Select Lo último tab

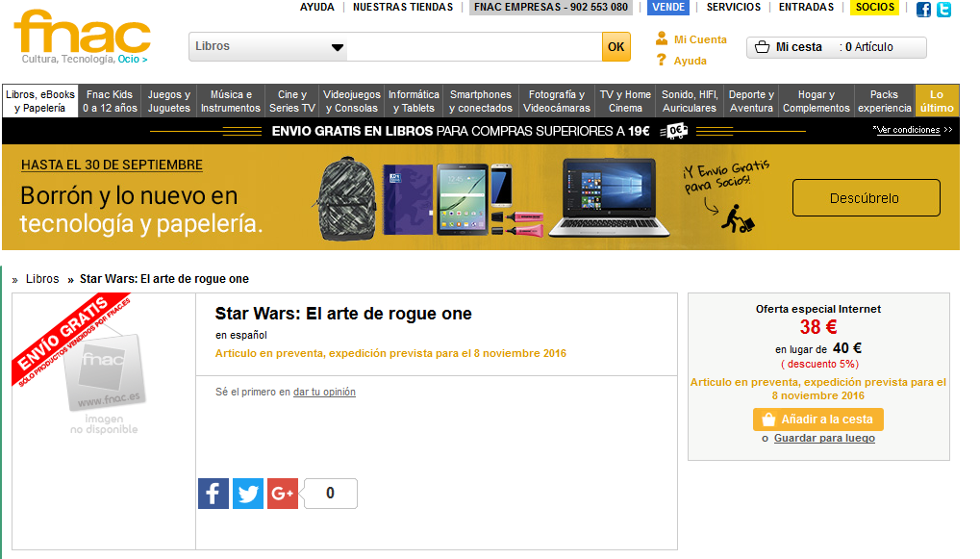pos(937,101)
